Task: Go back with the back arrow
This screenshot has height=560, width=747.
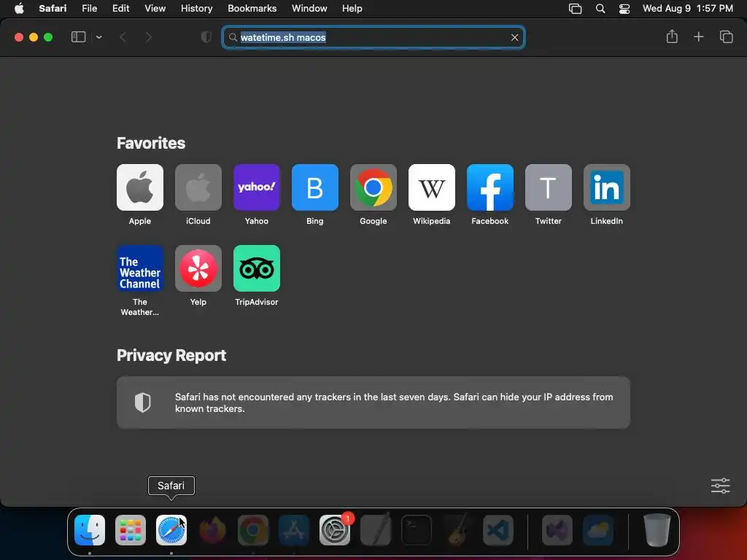Action: [123, 37]
